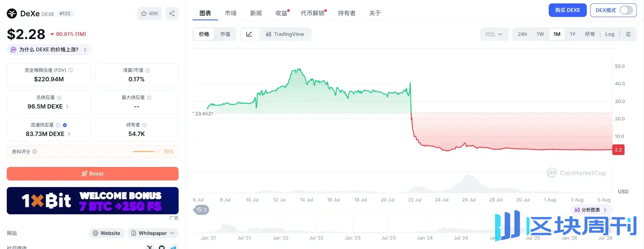Add DeXe to watchlist via star icon
The height and width of the screenshot is (249, 644).
click(149, 14)
